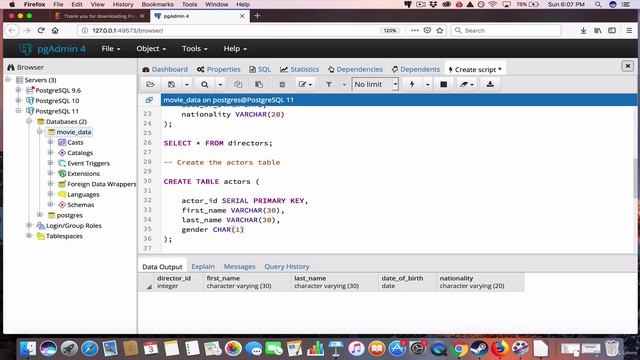Viewport: 640px width, 360px height.
Task: Switch to the Properties tab
Action: click(x=219, y=69)
